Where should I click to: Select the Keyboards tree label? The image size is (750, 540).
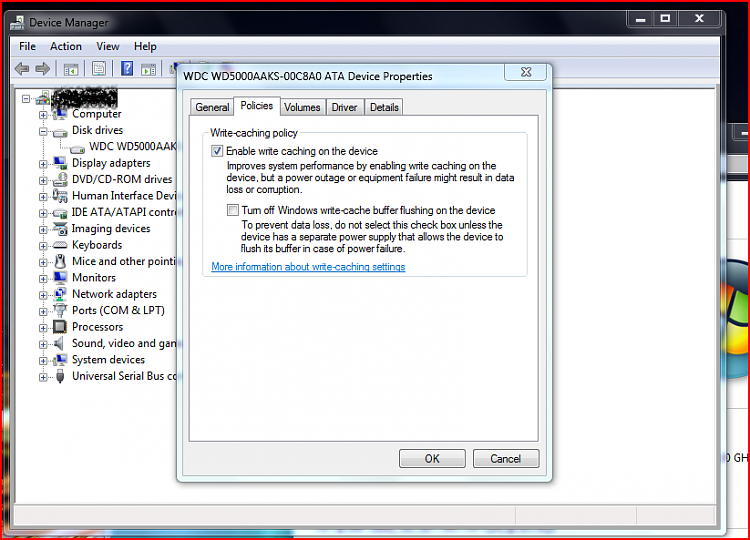[x=97, y=245]
